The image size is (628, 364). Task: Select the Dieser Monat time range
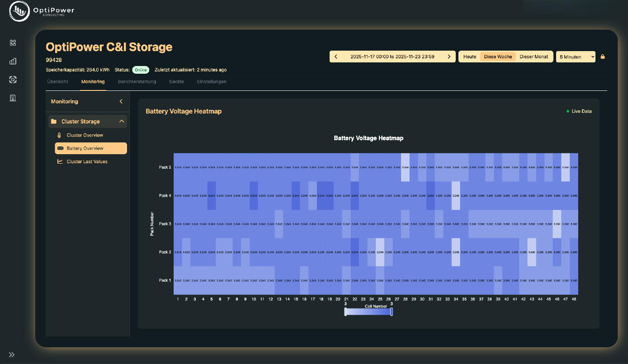pos(534,57)
